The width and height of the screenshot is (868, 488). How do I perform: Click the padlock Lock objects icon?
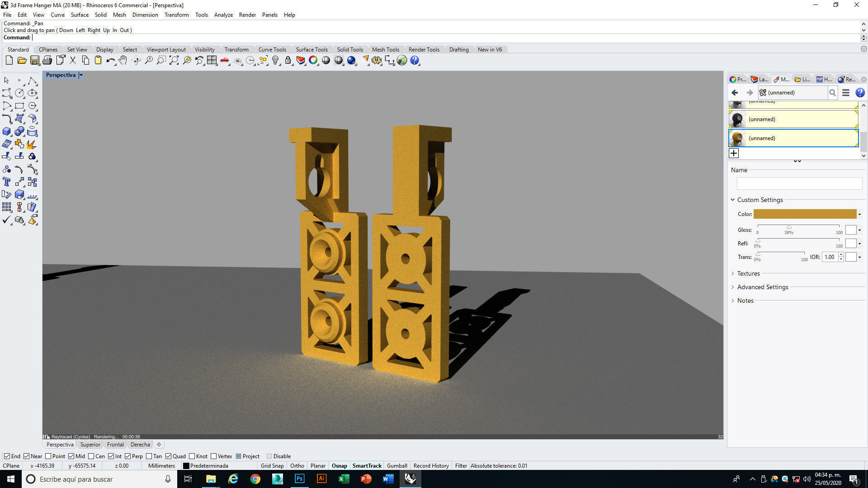(x=288, y=60)
